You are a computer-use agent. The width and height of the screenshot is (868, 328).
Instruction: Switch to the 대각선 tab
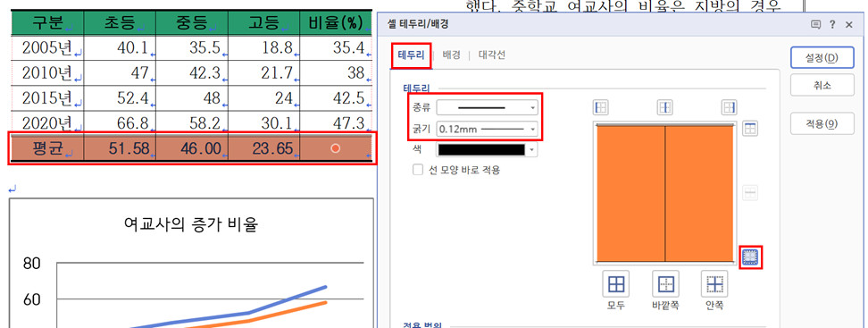491,55
